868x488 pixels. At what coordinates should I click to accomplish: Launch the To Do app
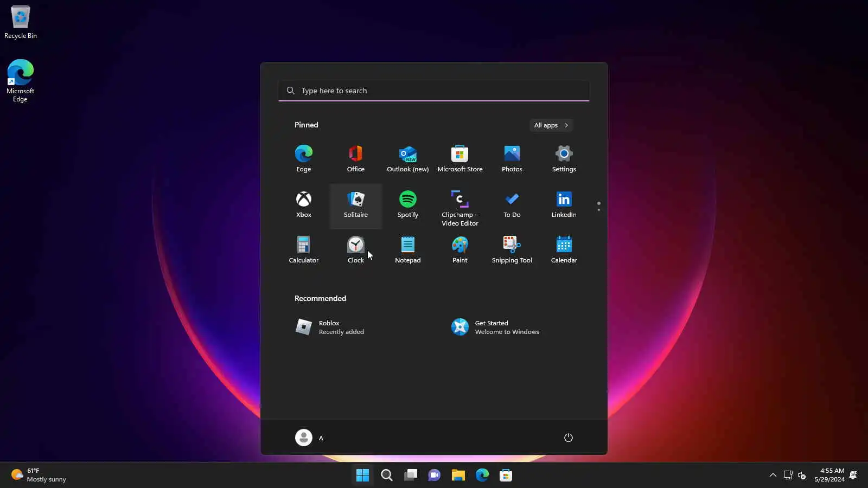point(512,204)
